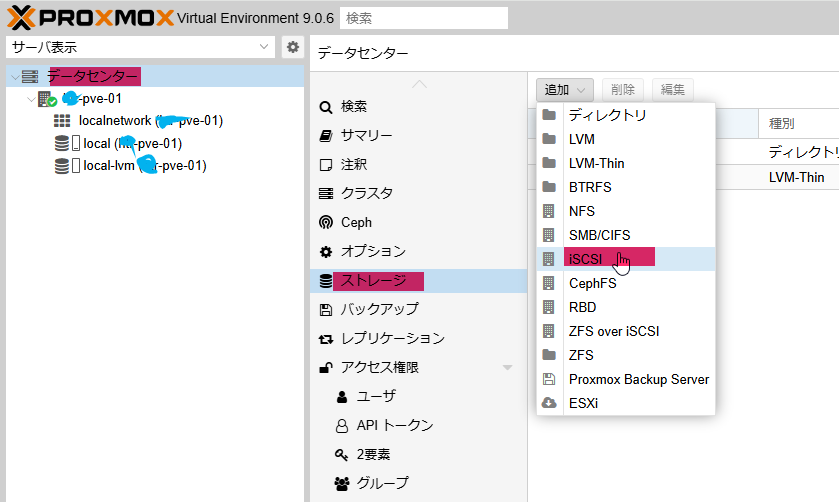Choose ディレクトリ from the add menu
The image size is (839, 502).
pyautogui.click(x=626, y=115)
